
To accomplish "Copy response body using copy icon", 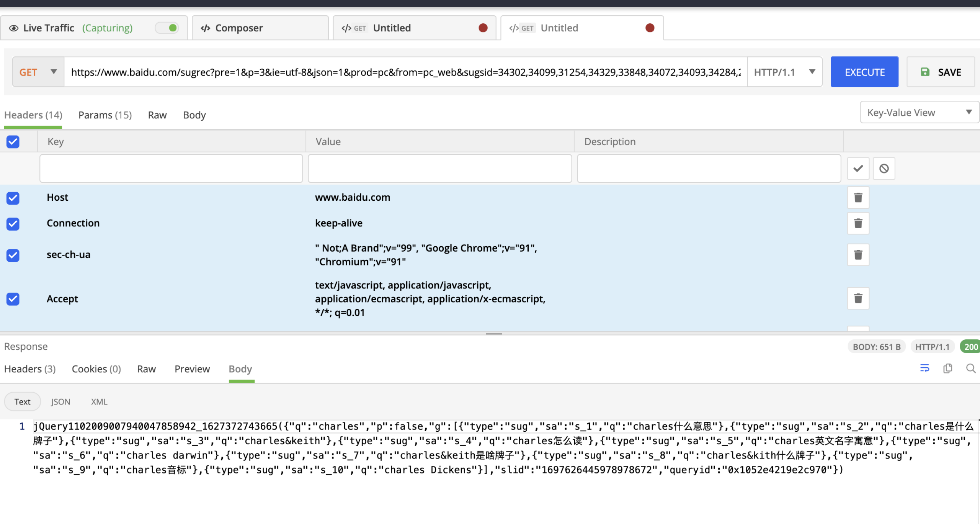I will [x=947, y=368].
